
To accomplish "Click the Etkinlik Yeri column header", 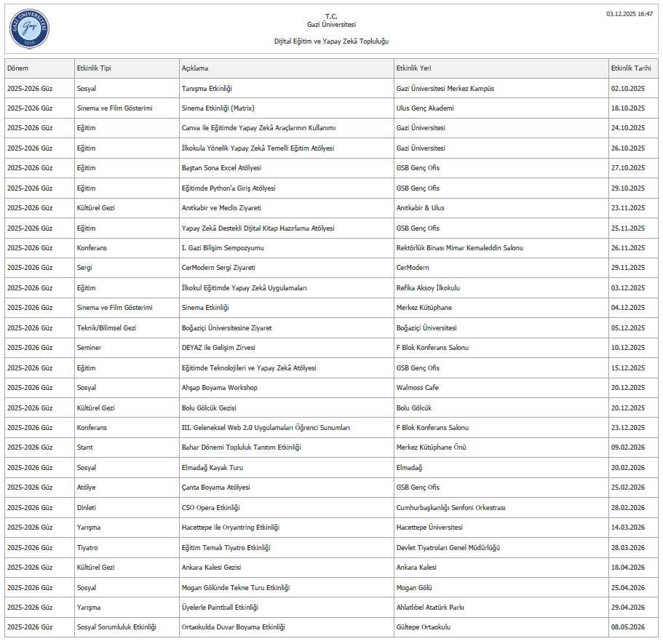I will [413, 68].
